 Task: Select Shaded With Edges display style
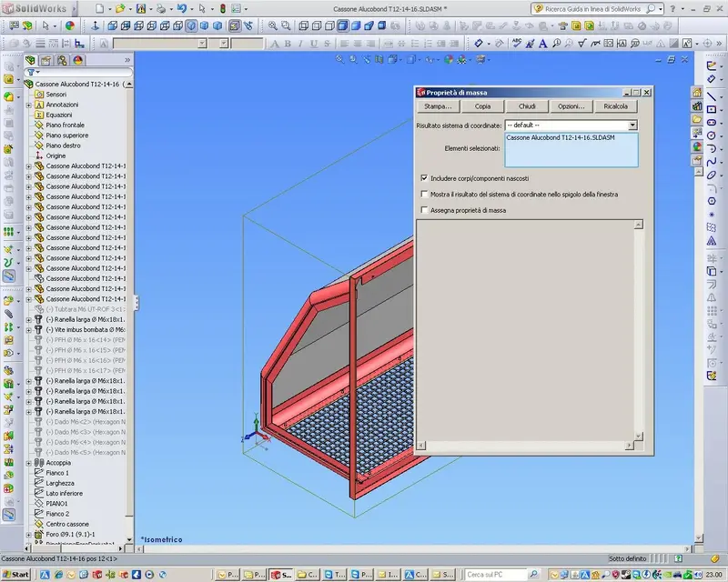343,26
